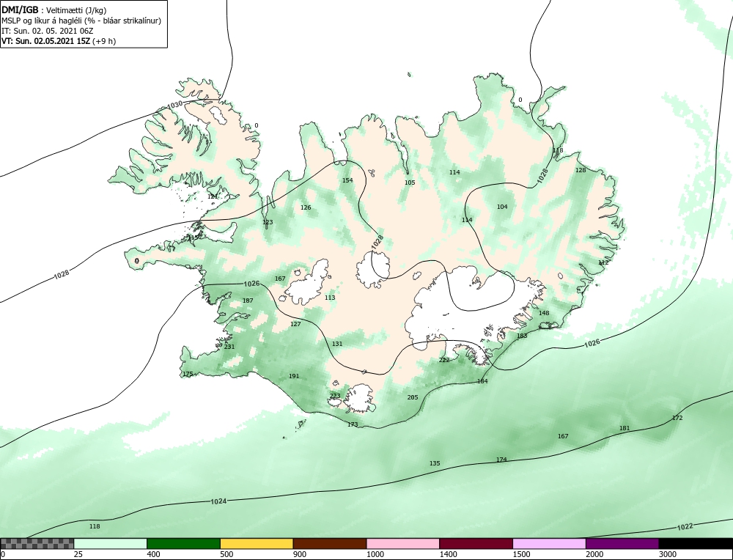Click the CAPE value 112 on the map

point(603,262)
